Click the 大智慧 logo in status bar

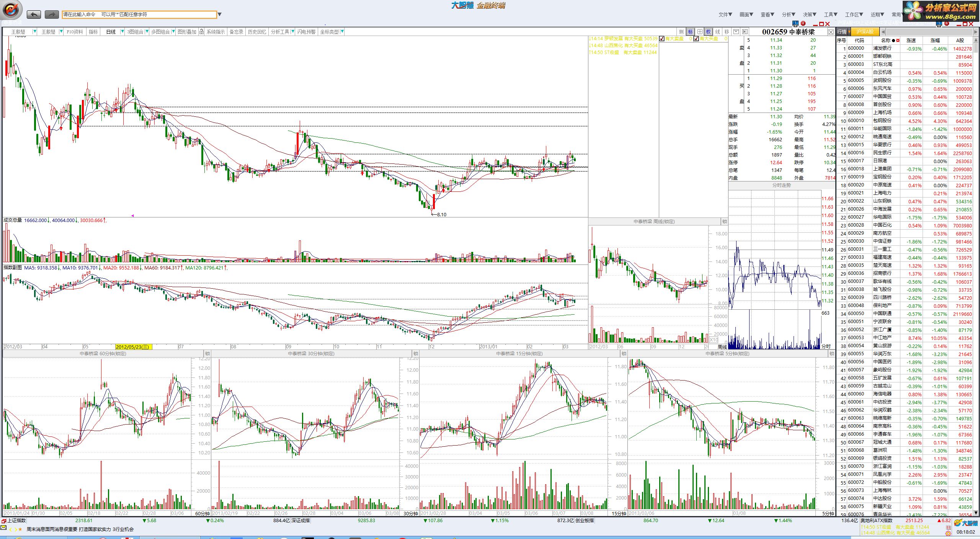coord(966,523)
